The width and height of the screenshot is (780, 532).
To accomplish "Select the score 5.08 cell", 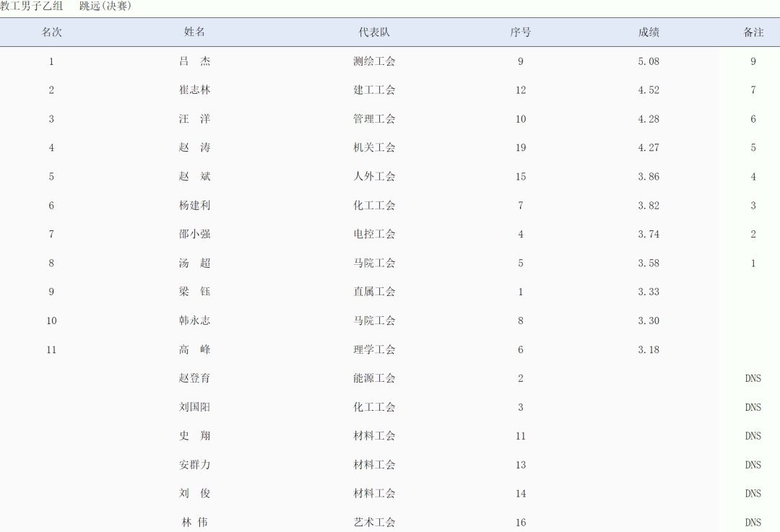I will click(649, 61).
